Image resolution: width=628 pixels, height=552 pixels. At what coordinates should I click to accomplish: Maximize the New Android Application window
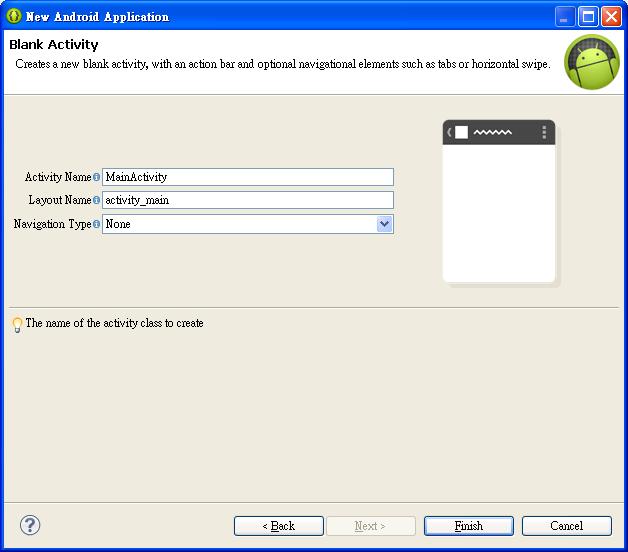coord(588,17)
